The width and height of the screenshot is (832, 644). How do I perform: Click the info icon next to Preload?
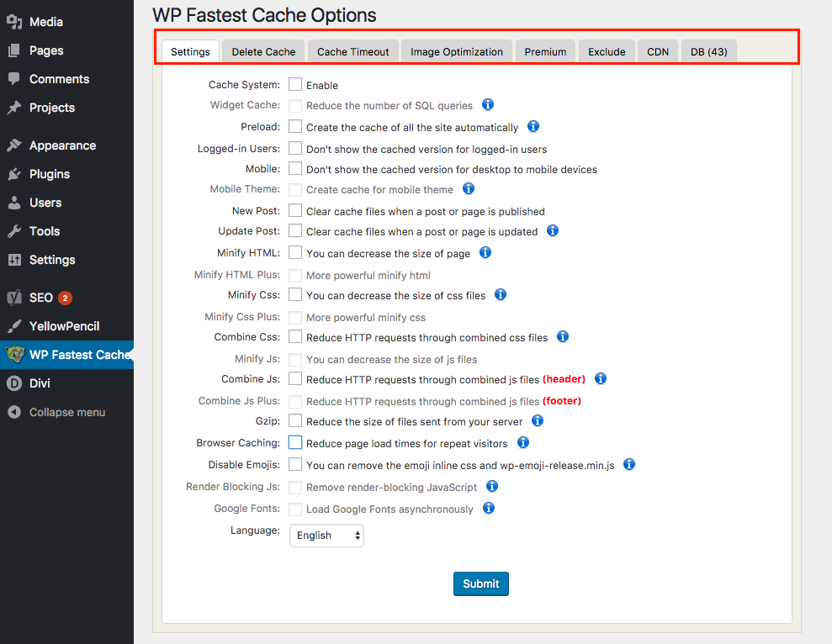(533, 127)
